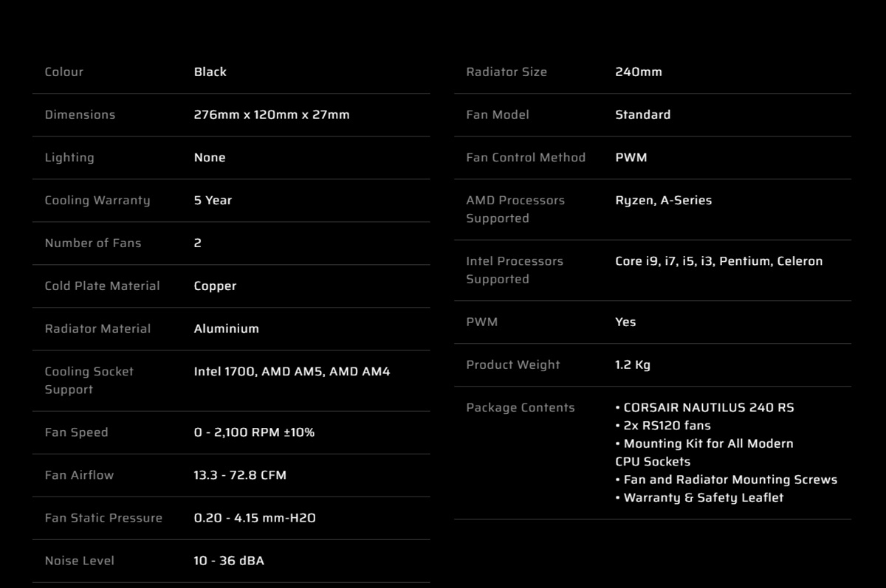
Task: Select the Product Weight value 1.2 Kg
Action: [633, 365]
